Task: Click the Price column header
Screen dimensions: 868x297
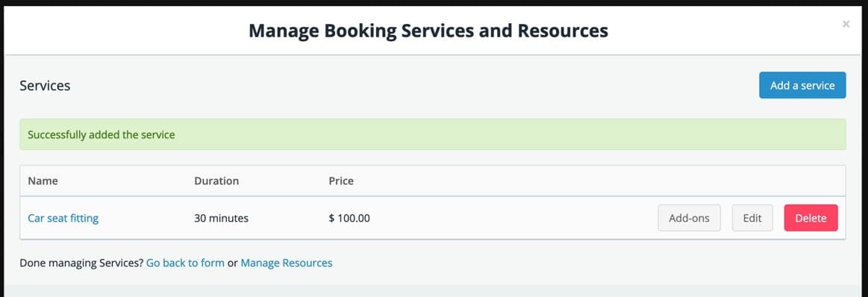Action: point(341,181)
